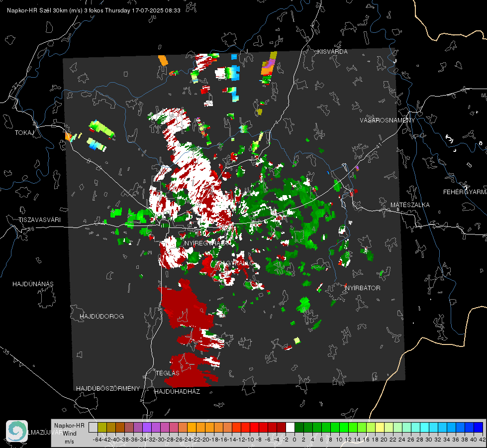Click the FEHÉRGYARMAT label at the map edge
The width and height of the screenshot is (487, 448).
pyautogui.click(x=465, y=192)
